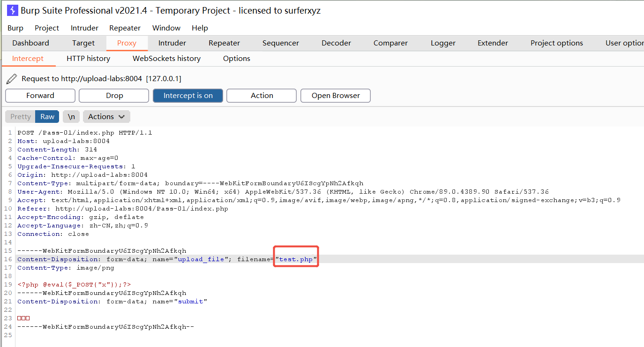
Task: Switch to the Repeater tool tab
Action: (224, 43)
